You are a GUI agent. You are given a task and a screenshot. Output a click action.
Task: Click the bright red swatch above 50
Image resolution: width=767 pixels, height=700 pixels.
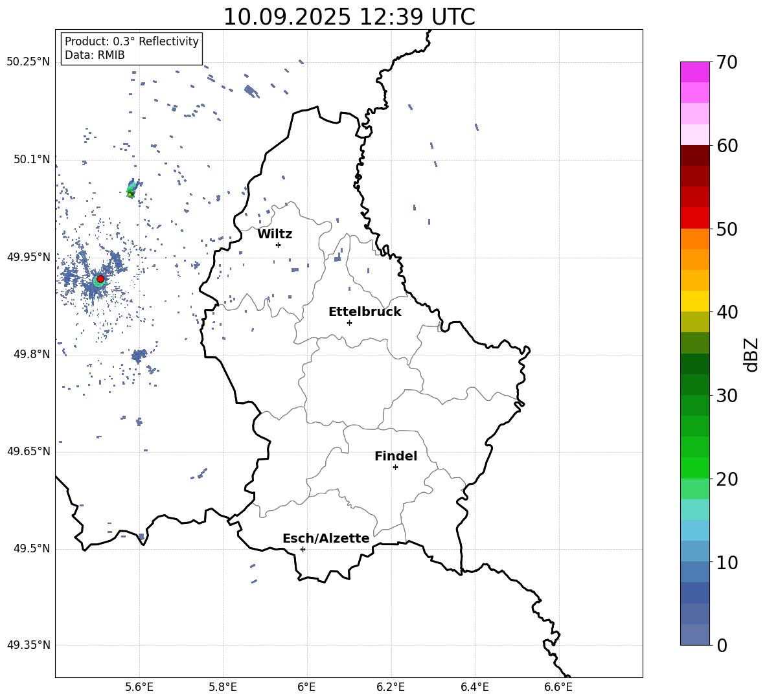click(x=695, y=218)
